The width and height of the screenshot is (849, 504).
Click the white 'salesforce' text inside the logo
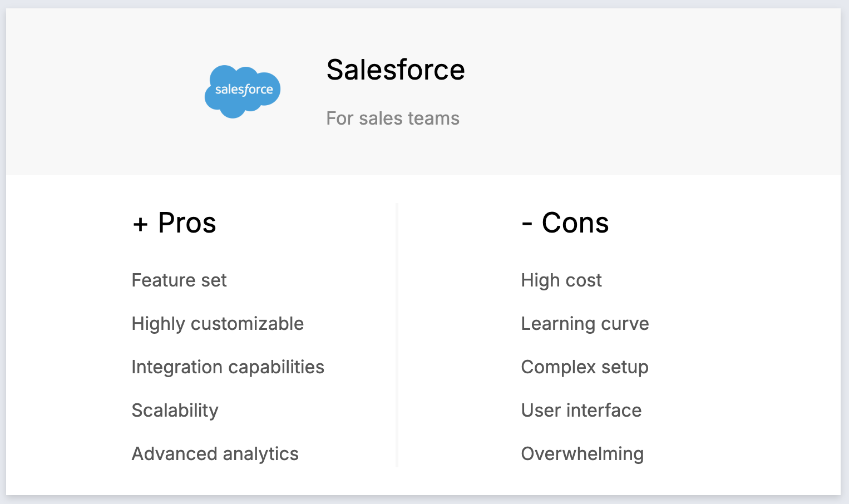pyautogui.click(x=244, y=90)
